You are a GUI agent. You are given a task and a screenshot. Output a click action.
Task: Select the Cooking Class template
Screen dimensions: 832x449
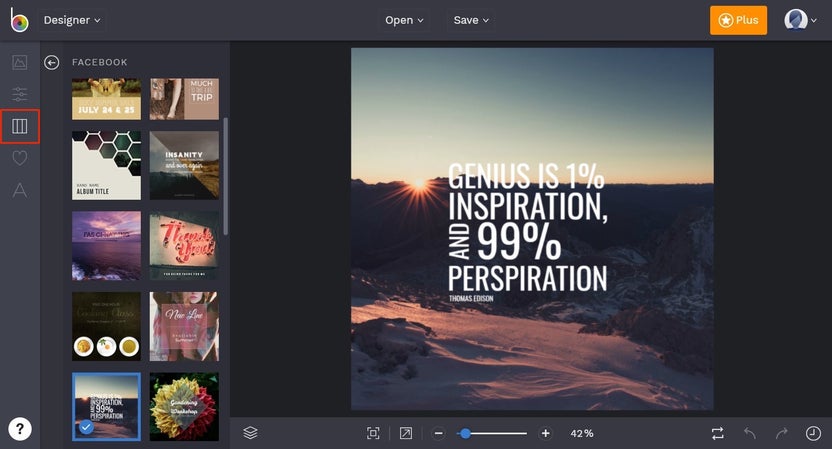pyautogui.click(x=107, y=326)
